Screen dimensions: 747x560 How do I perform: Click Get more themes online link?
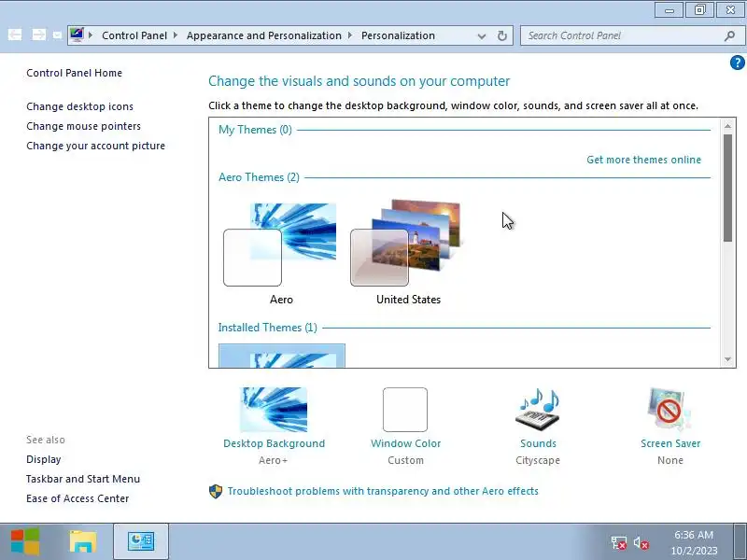tap(643, 160)
